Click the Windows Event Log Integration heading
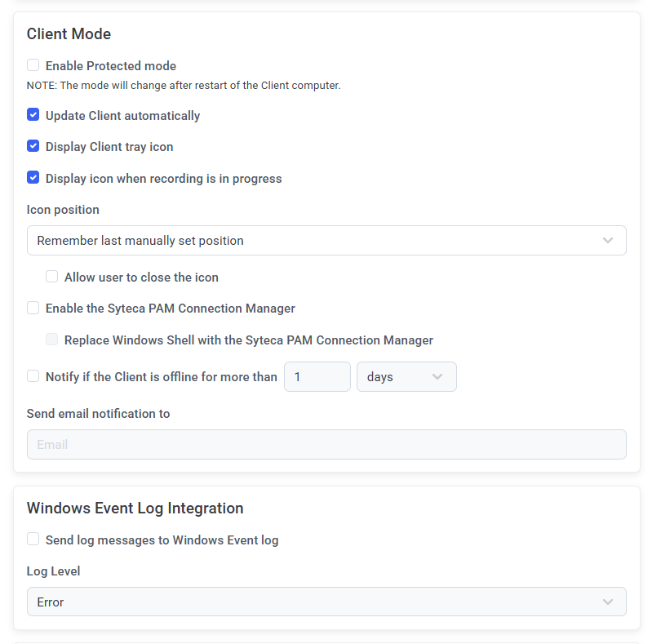Screen dimensions: 652x644 [x=135, y=508]
